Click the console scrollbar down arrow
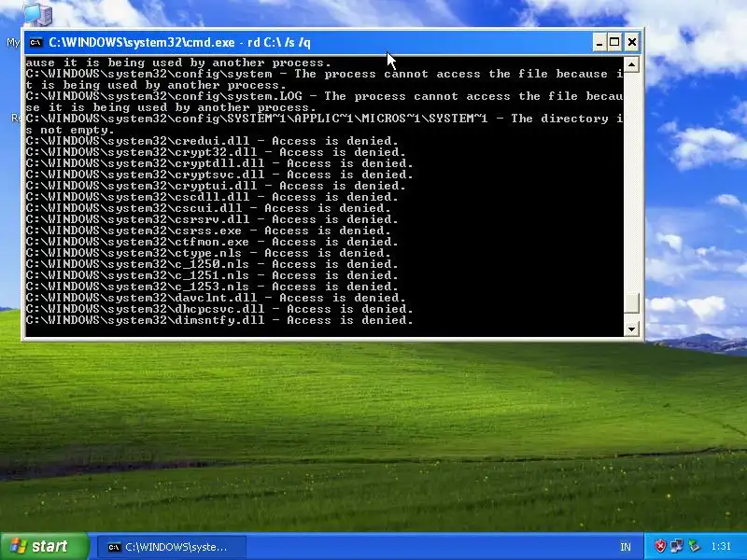This screenshot has width=747, height=560. pos(631,329)
